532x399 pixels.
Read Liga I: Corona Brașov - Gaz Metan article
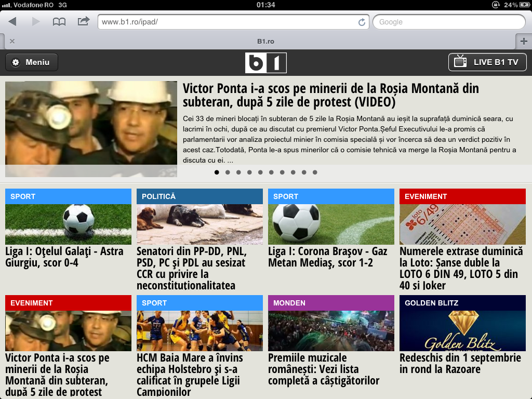[328, 257]
